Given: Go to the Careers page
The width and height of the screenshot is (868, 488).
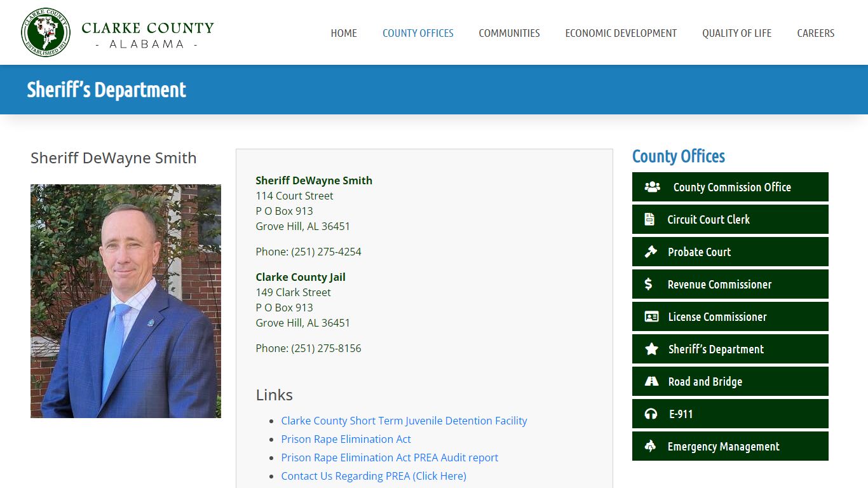Looking at the screenshot, I should [x=815, y=33].
